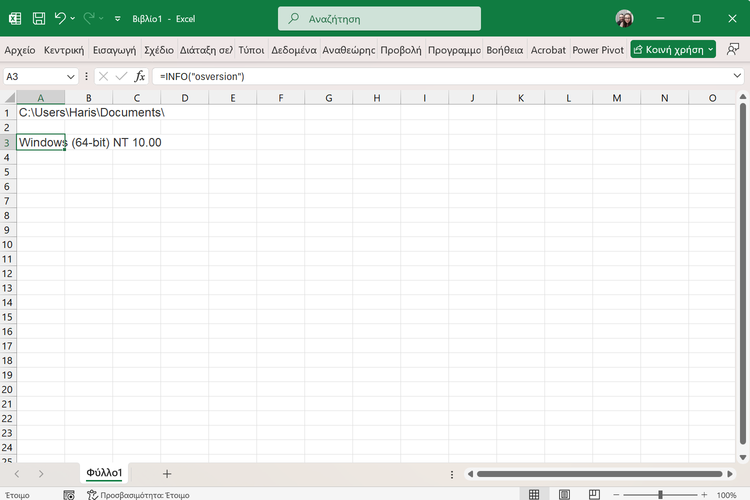The width and height of the screenshot is (750, 500).
Task: Open the comments pane icon
Action: (736, 49)
